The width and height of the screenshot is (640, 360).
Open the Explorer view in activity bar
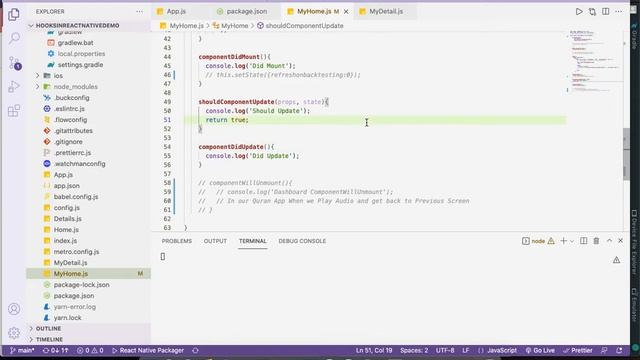[14, 14]
